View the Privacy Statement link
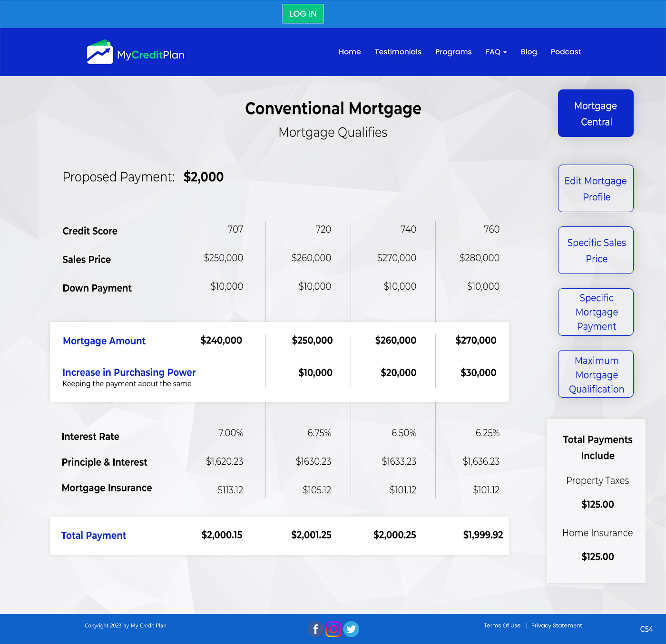Viewport: 666px width, 644px height. coord(557,625)
